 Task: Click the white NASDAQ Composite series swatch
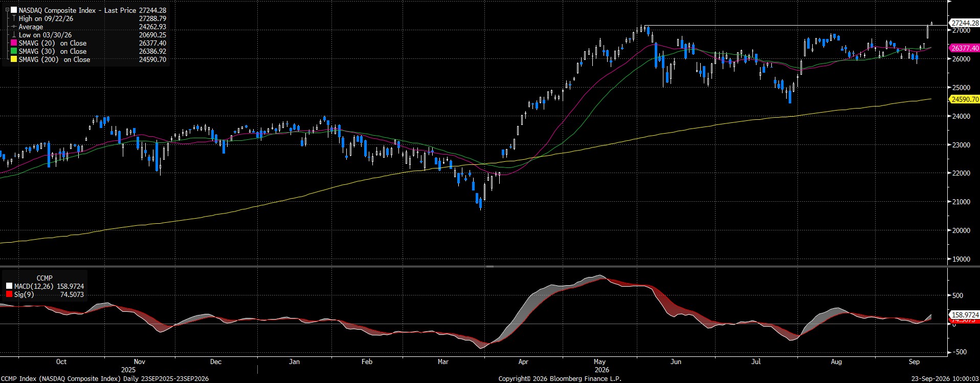(x=14, y=10)
